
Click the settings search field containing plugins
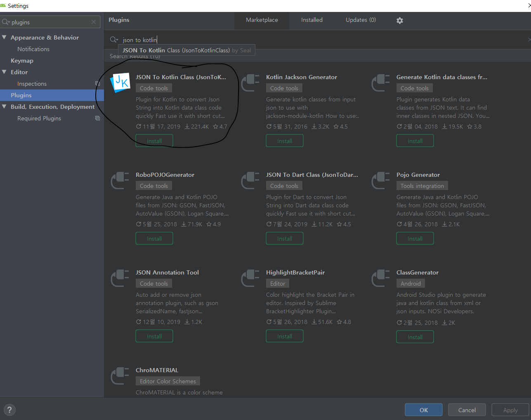(50, 22)
